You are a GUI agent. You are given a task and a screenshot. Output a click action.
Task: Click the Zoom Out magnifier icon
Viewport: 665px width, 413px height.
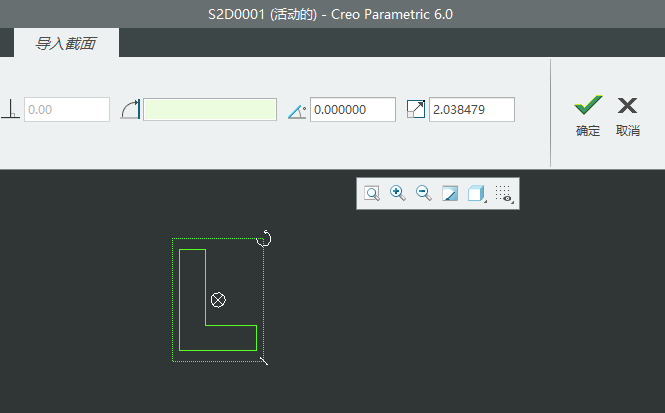[x=424, y=194]
